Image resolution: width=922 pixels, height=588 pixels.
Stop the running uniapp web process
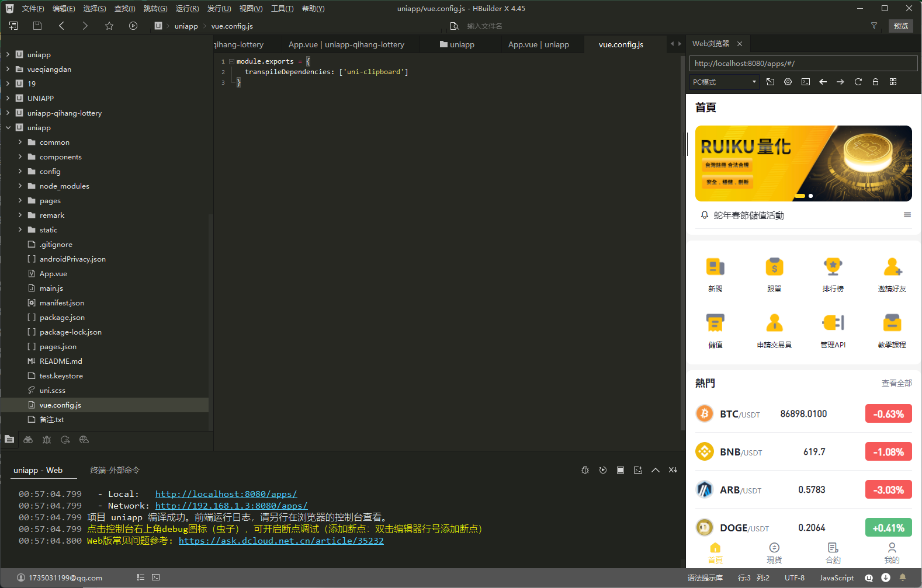621,470
